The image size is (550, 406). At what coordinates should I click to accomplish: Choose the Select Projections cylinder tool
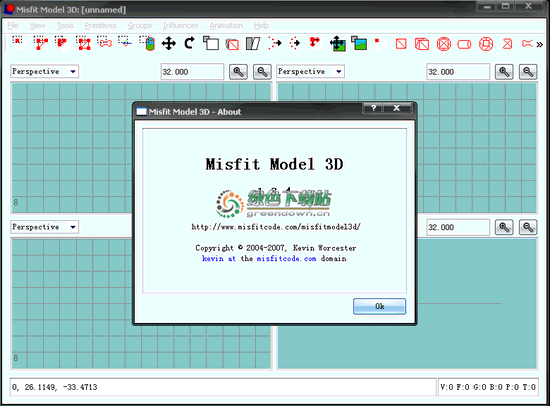tap(147, 43)
